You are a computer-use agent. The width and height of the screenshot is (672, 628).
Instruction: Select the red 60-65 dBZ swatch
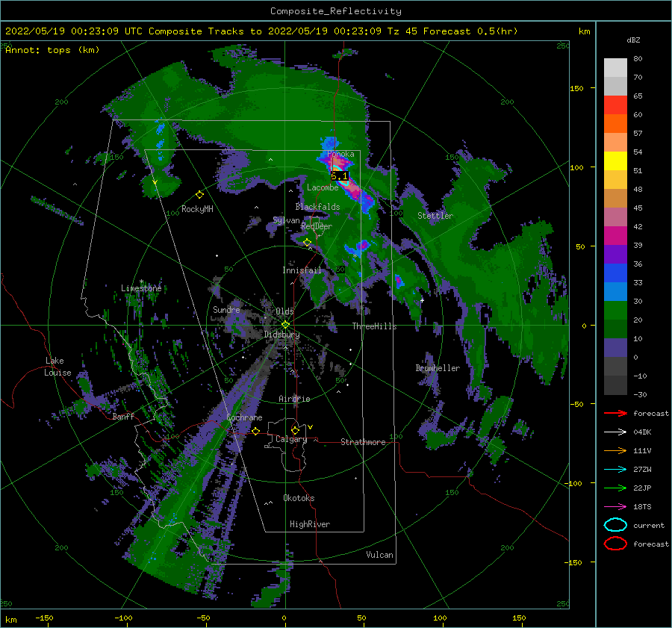click(x=615, y=105)
